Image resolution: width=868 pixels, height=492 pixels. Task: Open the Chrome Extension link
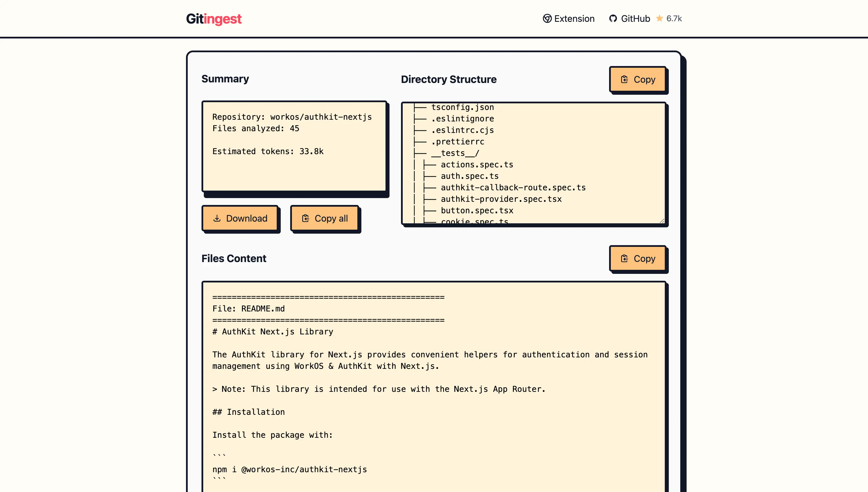tap(569, 19)
